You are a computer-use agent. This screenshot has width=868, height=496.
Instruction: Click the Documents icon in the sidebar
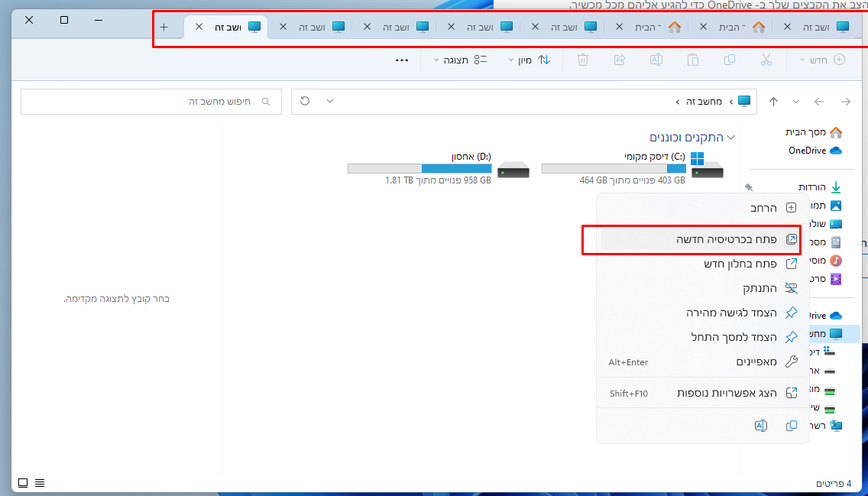pyautogui.click(x=835, y=242)
